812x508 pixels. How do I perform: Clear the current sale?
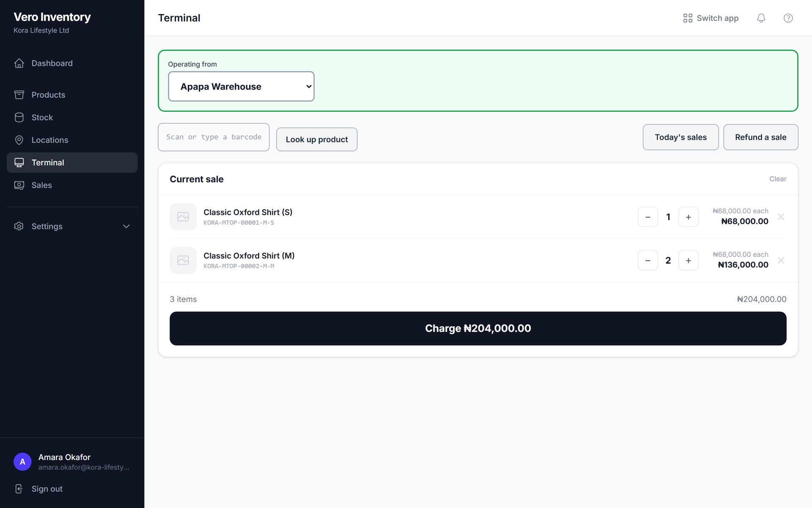pyautogui.click(x=778, y=179)
